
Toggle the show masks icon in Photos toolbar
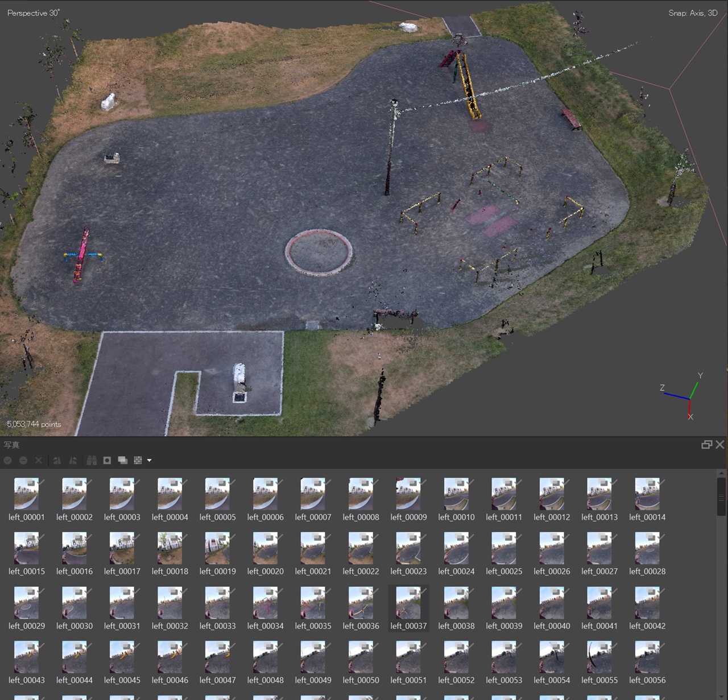107,461
